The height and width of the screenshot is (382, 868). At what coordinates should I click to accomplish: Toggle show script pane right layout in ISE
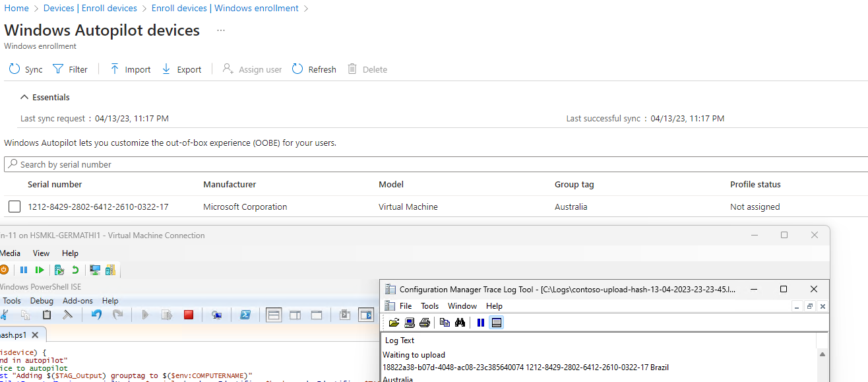point(295,315)
